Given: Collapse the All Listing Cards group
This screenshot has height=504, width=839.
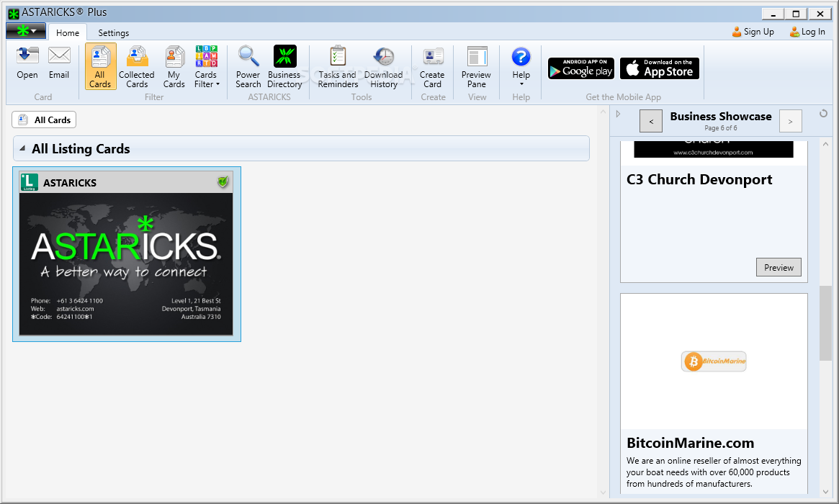Looking at the screenshot, I should click(22, 148).
